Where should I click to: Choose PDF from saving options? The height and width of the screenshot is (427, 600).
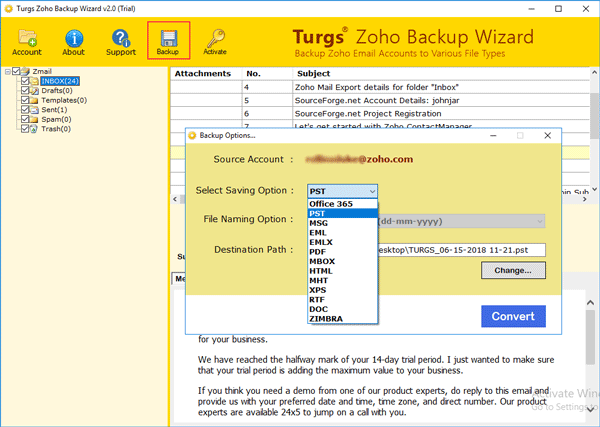click(342, 252)
